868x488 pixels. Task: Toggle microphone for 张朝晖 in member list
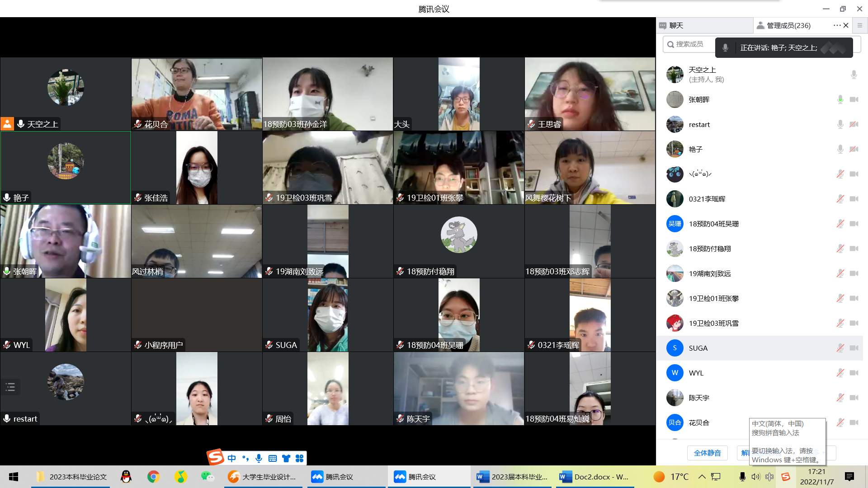point(840,99)
